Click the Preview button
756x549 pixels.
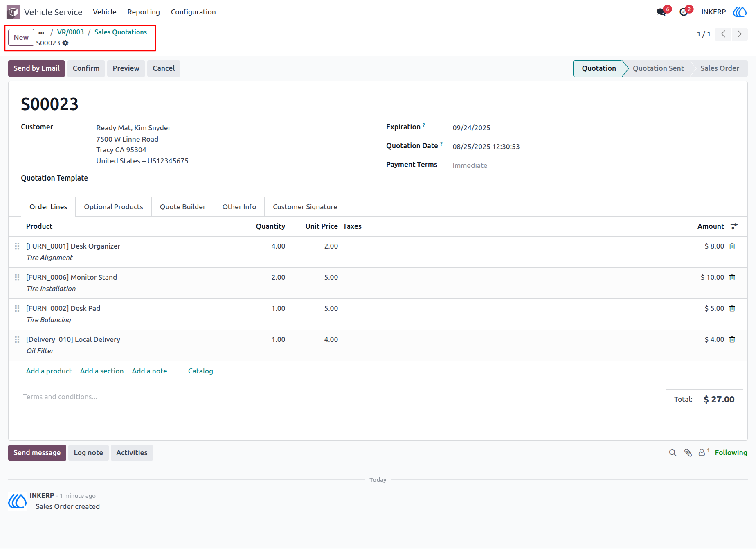[126, 68]
